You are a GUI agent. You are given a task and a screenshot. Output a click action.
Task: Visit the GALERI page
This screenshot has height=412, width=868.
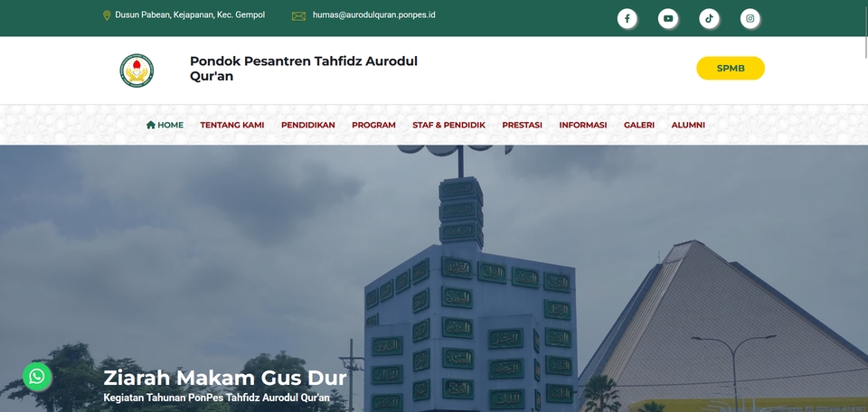click(638, 126)
